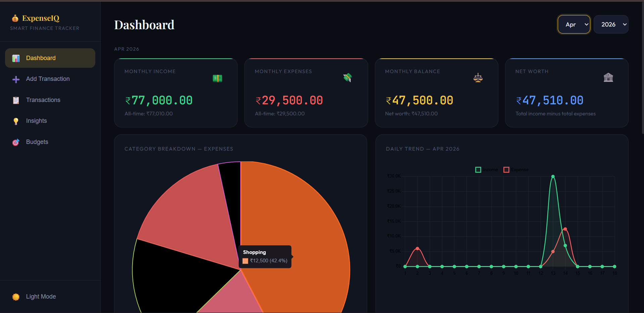Click the Insights light bulb icon
The height and width of the screenshot is (313, 644).
[16, 121]
